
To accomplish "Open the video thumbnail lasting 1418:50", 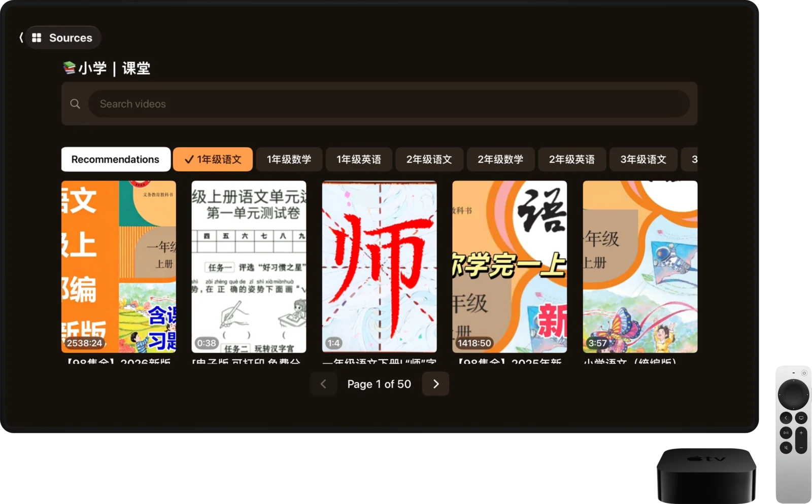I will tap(510, 267).
